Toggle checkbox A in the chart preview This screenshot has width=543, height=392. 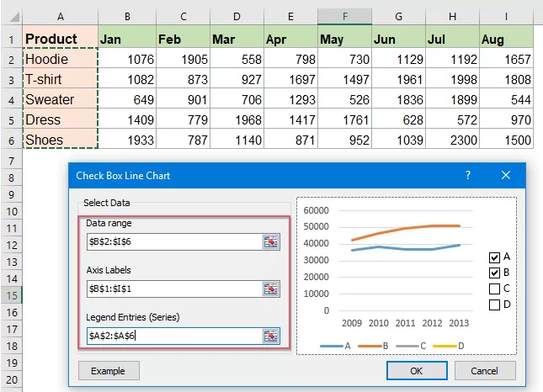494,257
